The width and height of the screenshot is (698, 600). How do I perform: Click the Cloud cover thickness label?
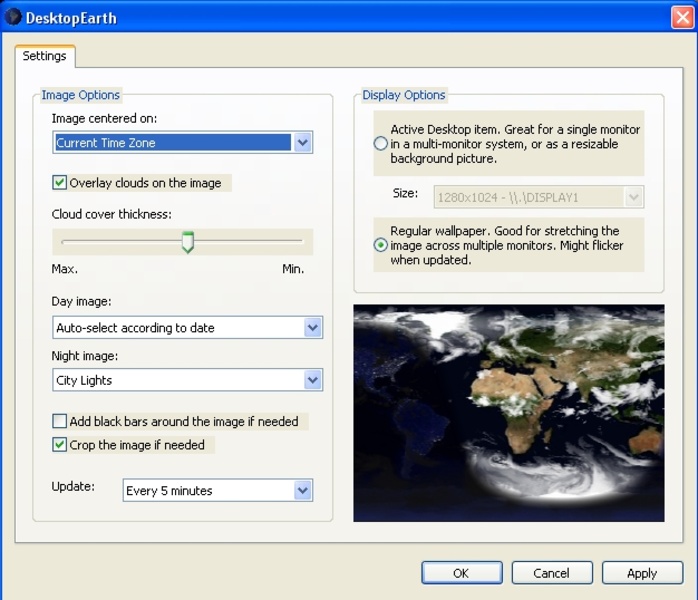coord(112,214)
